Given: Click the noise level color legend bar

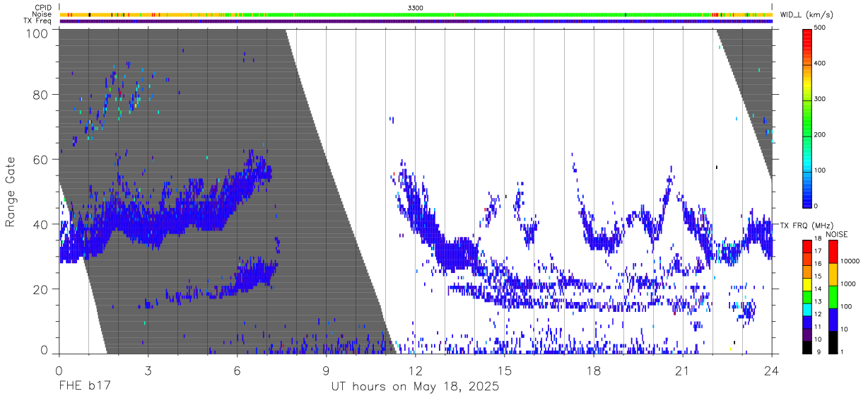Looking at the screenshot, I should pyautogui.click(x=833, y=297).
